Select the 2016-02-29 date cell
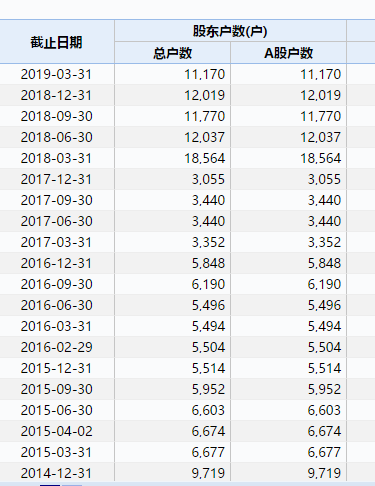The height and width of the screenshot is (486, 375). 56,347
